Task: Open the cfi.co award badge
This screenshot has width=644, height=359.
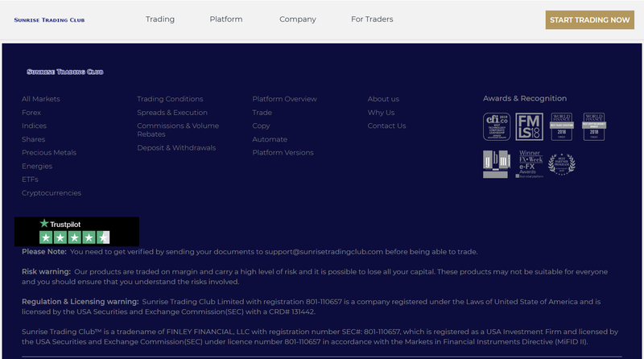Action: [x=497, y=127]
